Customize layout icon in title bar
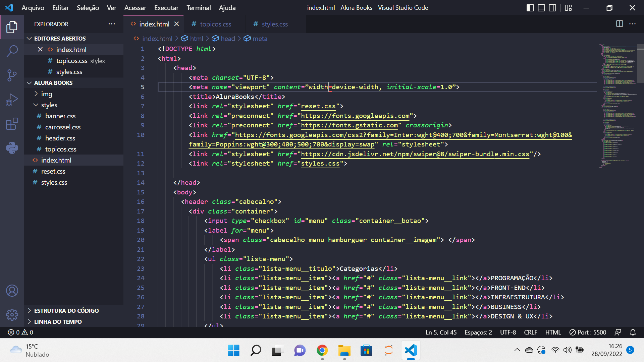 tap(568, 8)
